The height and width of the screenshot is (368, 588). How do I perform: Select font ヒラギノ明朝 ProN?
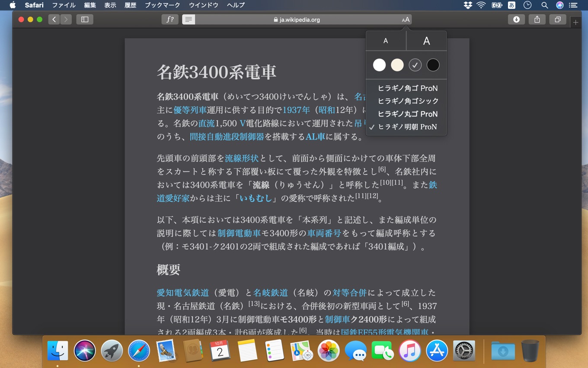pos(406,127)
